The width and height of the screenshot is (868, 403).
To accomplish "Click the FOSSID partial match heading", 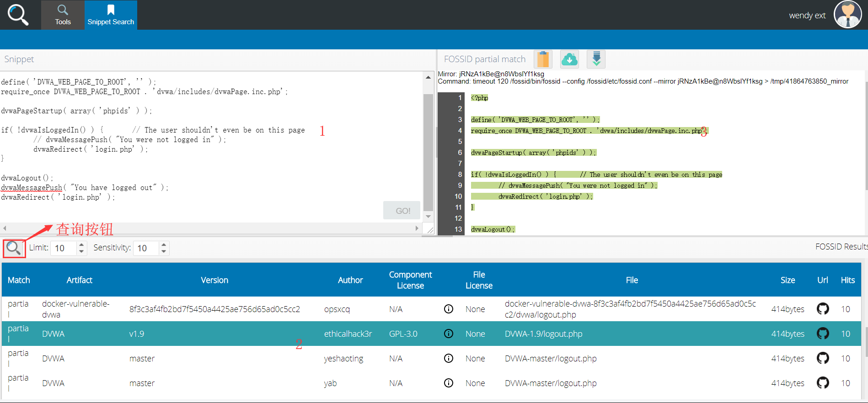I will tap(485, 59).
